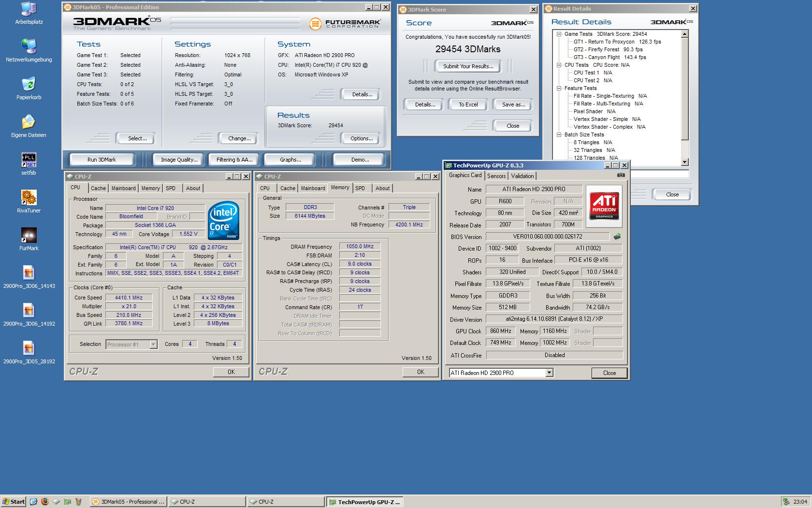Click the Run 3DMark button

point(101,160)
